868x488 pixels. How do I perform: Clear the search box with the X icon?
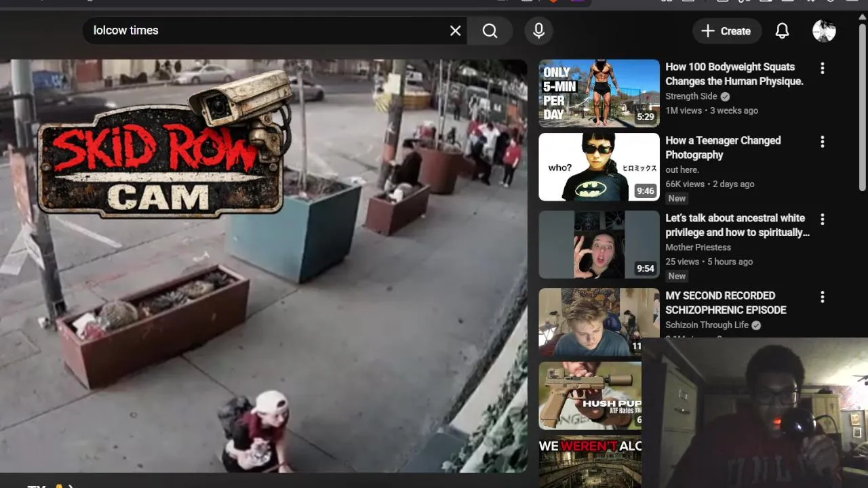455,30
